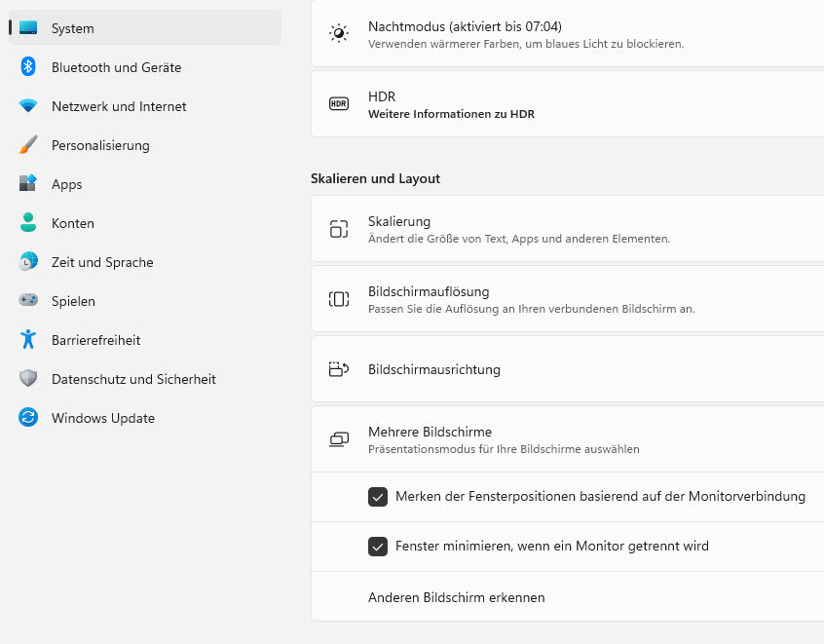
Task: Click text 'Verwenden wärmerer Farben, um blaues Licht zu blockieren.'
Action: click(x=526, y=44)
